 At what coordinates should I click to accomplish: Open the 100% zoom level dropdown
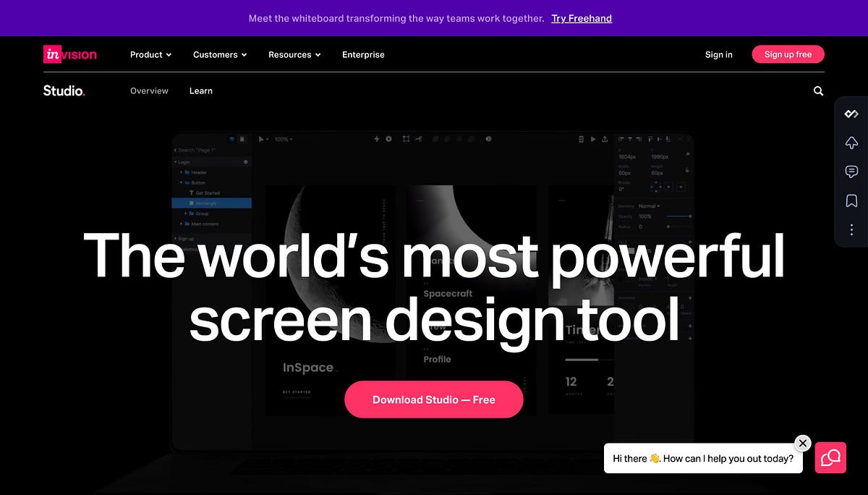281,138
